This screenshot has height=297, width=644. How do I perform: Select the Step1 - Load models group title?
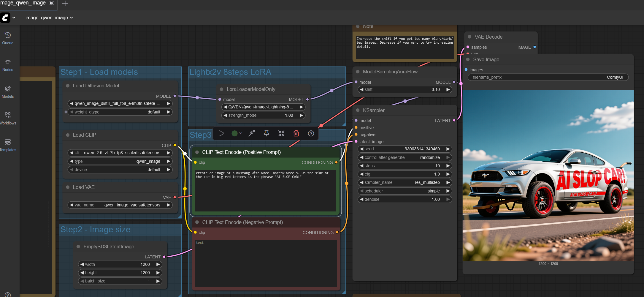click(x=99, y=72)
